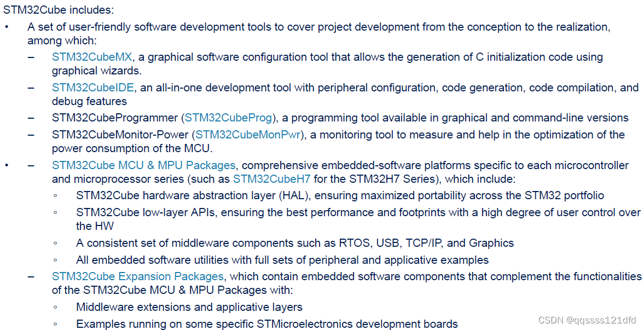Click the STM32CubeH7 link

point(272,179)
